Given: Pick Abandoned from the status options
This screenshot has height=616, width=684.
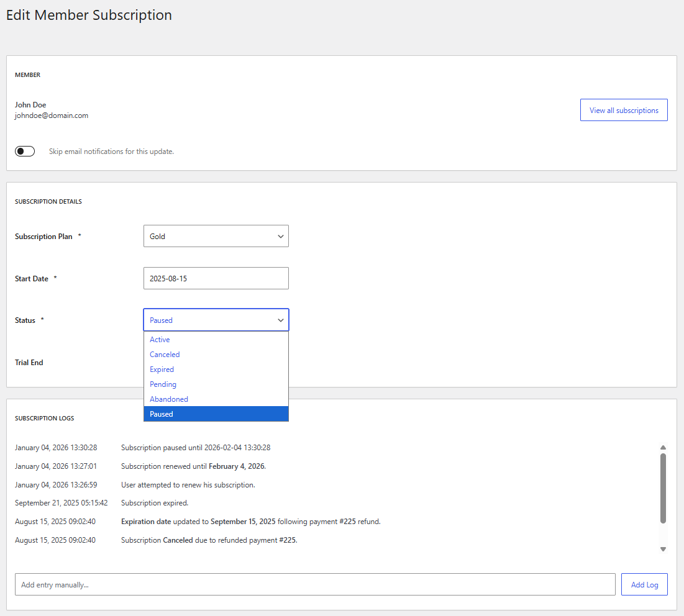Looking at the screenshot, I should [168, 399].
